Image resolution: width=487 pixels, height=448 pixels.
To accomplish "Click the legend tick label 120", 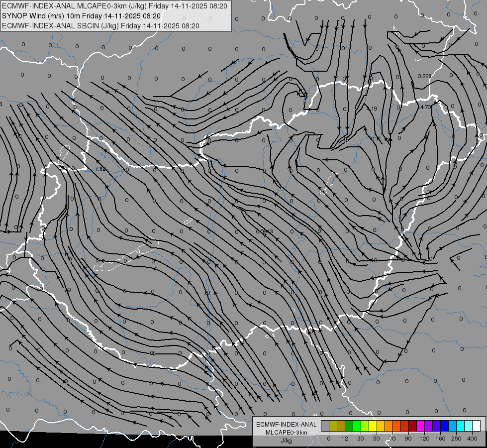I will coord(424,439).
